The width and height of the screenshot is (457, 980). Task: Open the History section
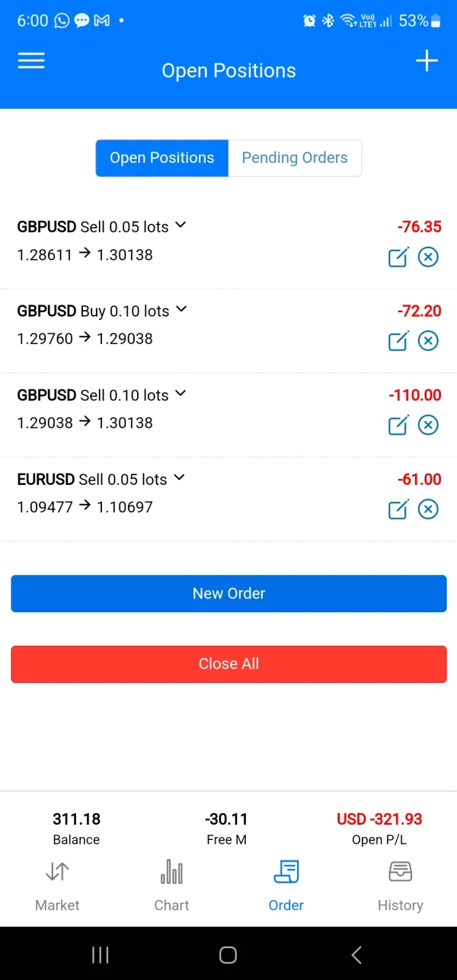tap(400, 886)
